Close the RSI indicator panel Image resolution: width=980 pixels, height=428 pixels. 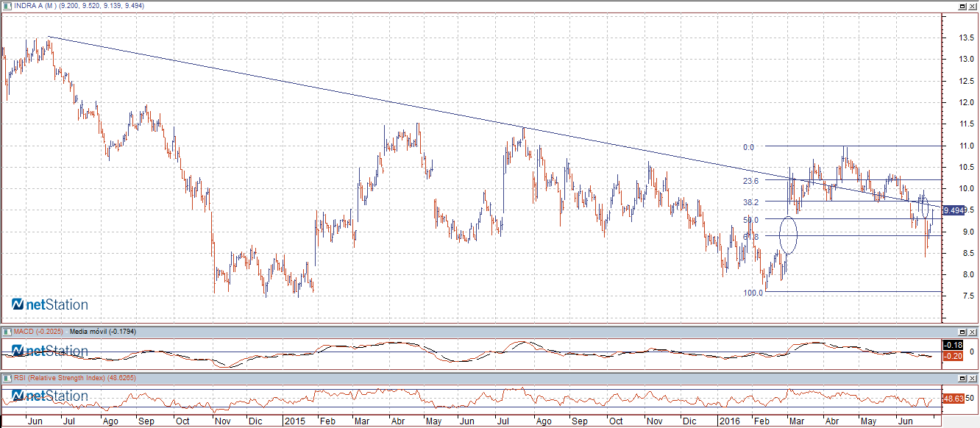[x=972, y=378]
